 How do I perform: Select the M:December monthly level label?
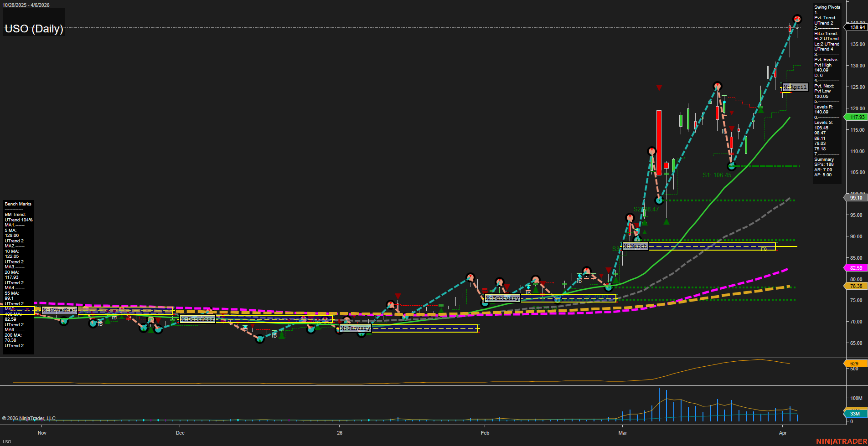(x=197, y=319)
